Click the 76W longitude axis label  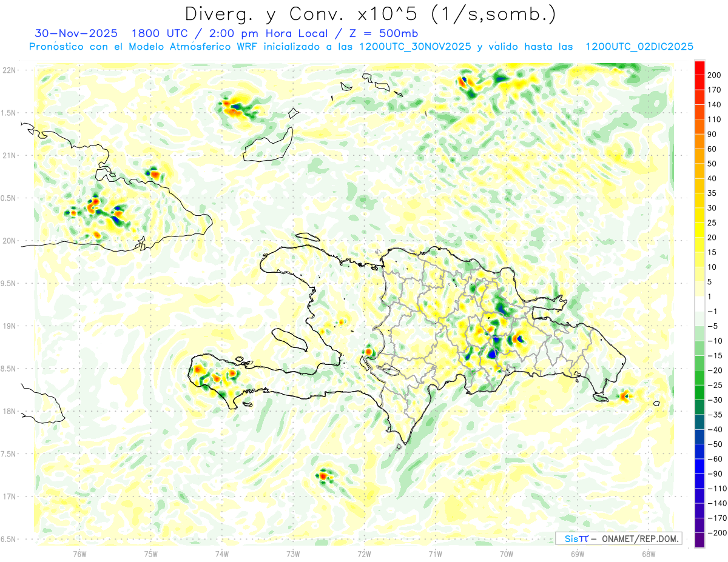pyautogui.click(x=80, y=554)
